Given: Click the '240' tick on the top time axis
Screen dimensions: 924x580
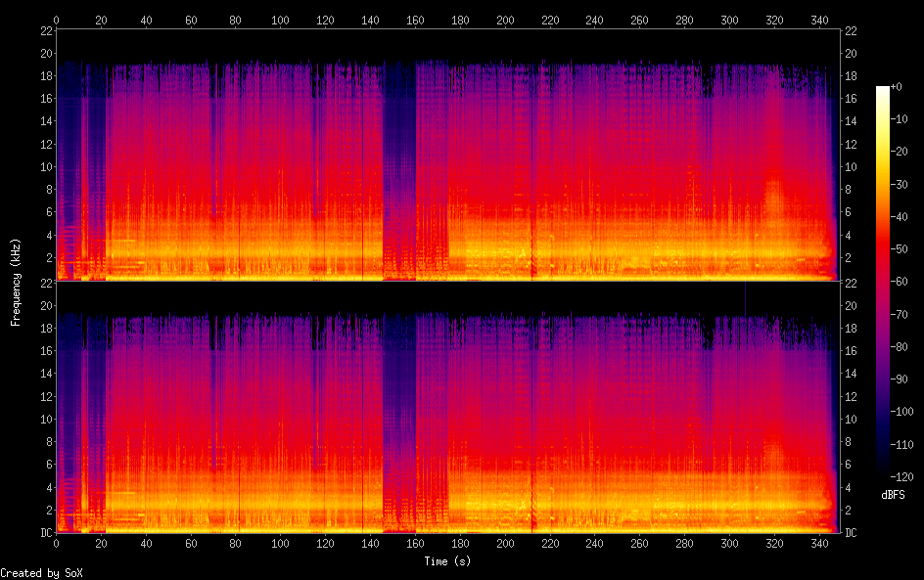Looking at the screenshot, I should point(595,20).
